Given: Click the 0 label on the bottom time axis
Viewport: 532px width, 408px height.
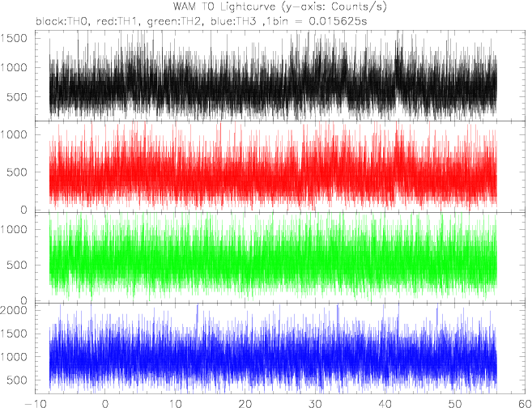Looking at the screenshot, I should tap(105, 404).
